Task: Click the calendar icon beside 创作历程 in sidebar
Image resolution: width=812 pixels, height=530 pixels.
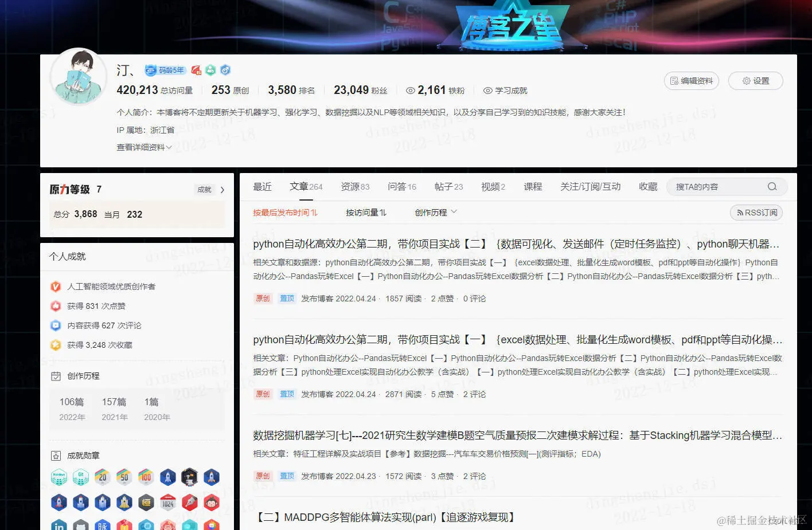Action: coord(56,376)
